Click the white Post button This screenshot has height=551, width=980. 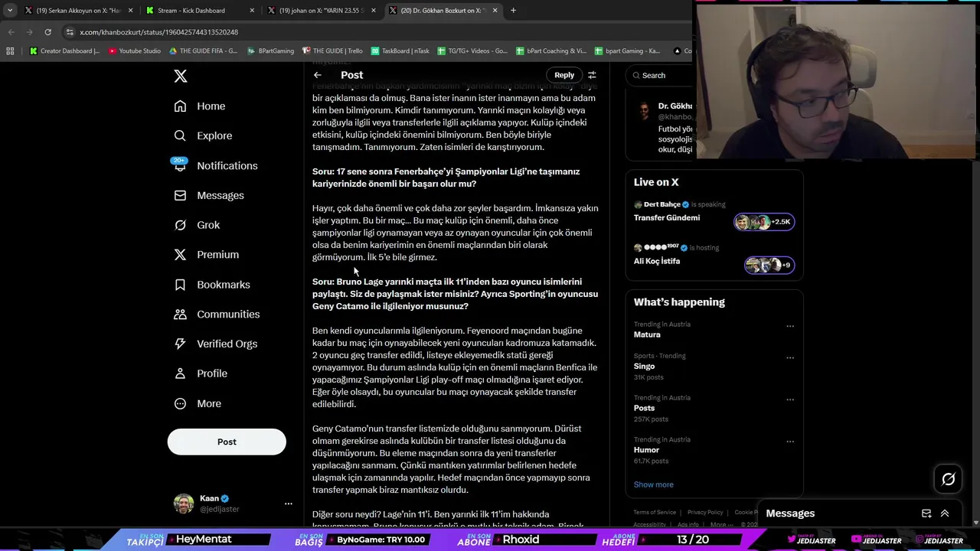point(227,442)
